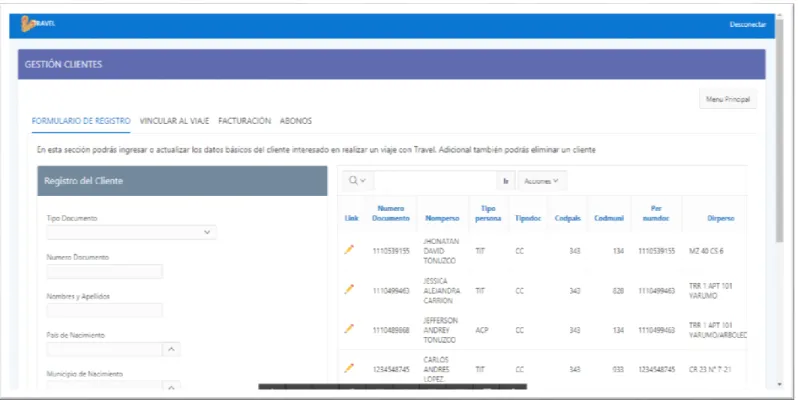Image resolution: width=798 pixels, height=400 pixels.
Task: Go to Facturación tab
Action: coord(244,121)
